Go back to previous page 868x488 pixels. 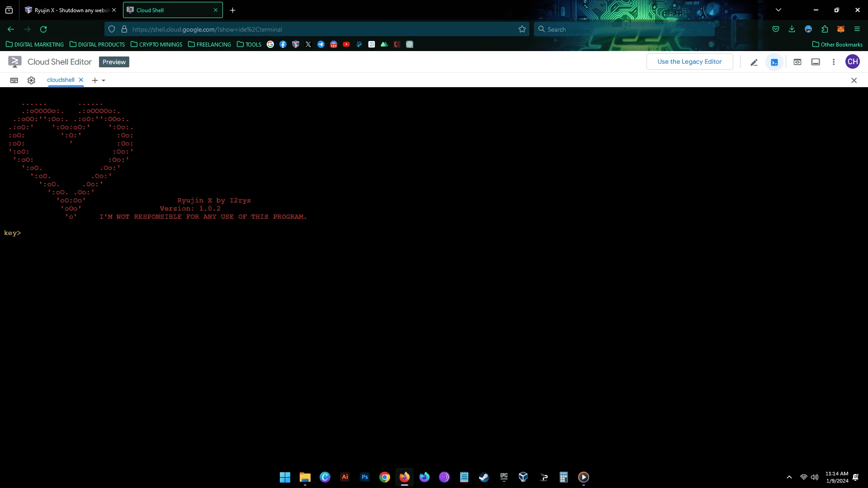coord(11,29)
